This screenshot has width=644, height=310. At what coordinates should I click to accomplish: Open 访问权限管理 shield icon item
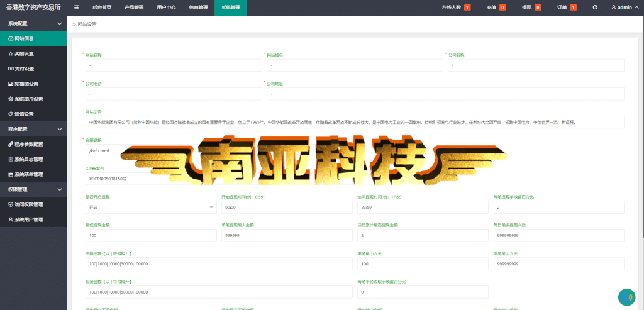coord(33,204)
